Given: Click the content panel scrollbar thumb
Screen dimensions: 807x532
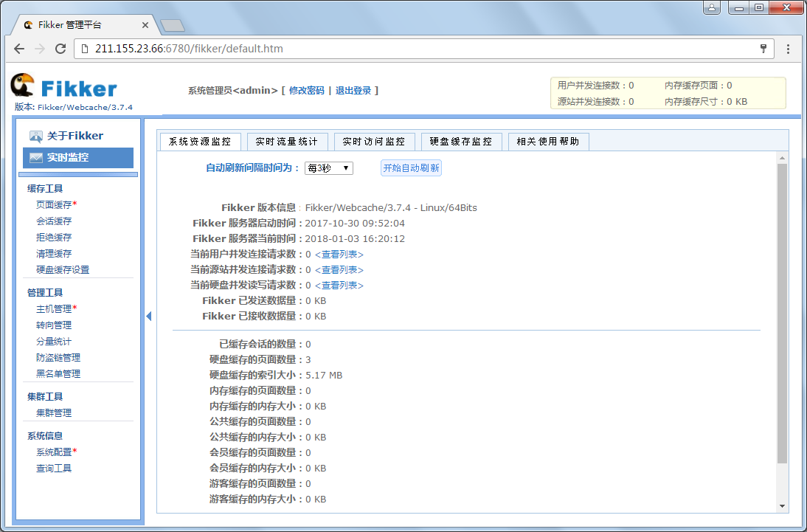Looking at the screenshot, I should click(x=783, y=313).
